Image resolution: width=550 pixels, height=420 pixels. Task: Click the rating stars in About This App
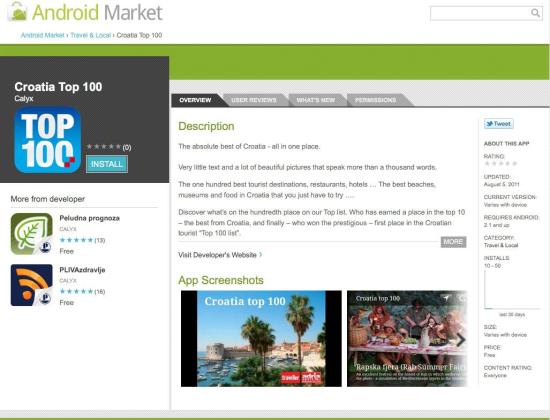click(x=501, y=164)
